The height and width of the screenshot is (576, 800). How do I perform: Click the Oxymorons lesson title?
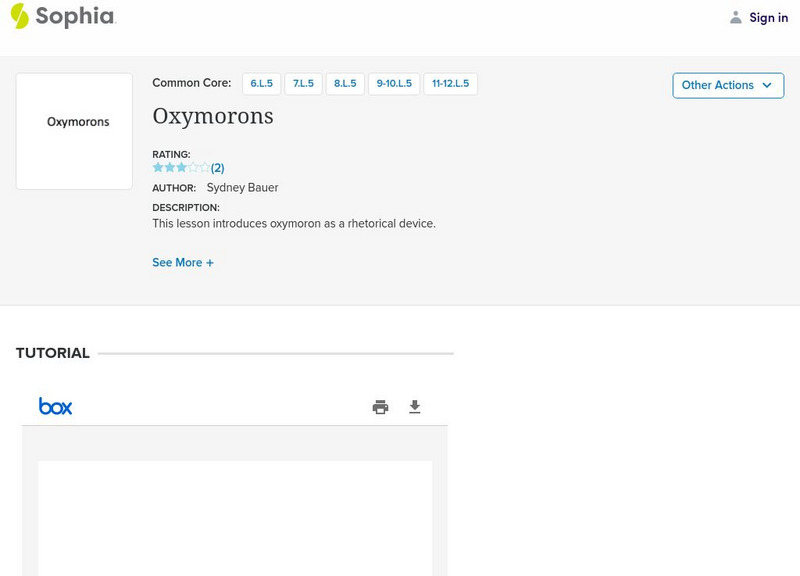click(212, 116)
